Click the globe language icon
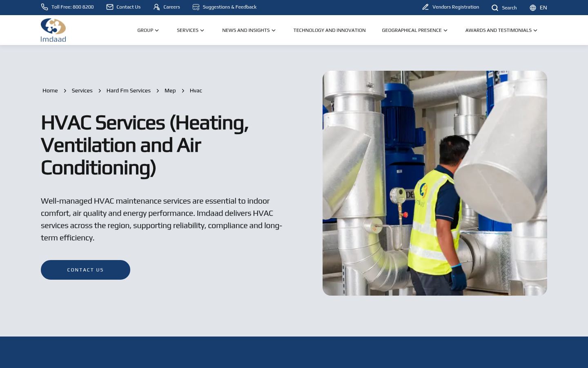 coord(533,8)
